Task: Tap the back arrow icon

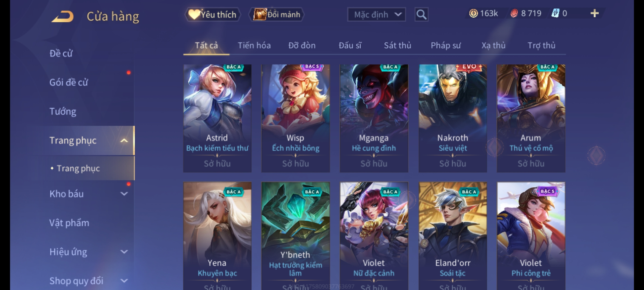Action: [x=63, y=16]
